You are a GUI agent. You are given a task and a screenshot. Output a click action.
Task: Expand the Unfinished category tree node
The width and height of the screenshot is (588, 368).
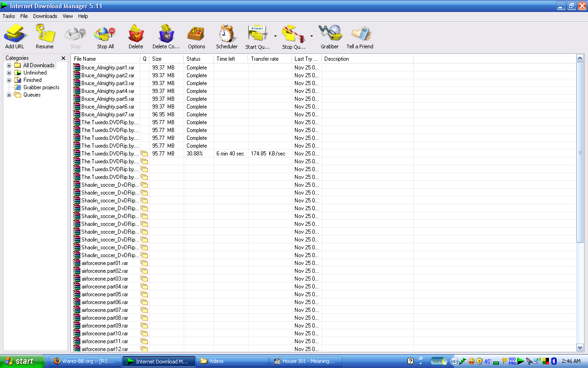[9, 73]
